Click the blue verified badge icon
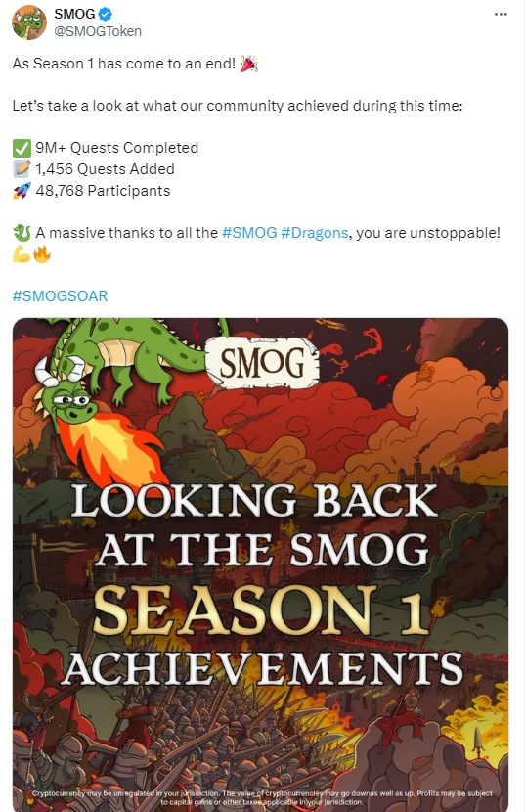Image resolution: width=525 pixels, height=812 pixels. pyautogui.click(x=106, y=14)
